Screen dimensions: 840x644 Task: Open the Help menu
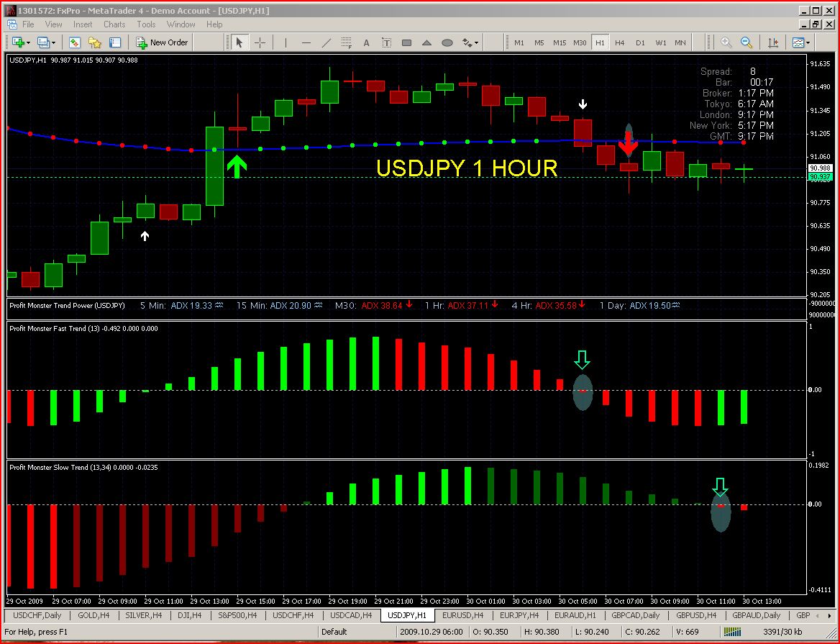point(214,24)
